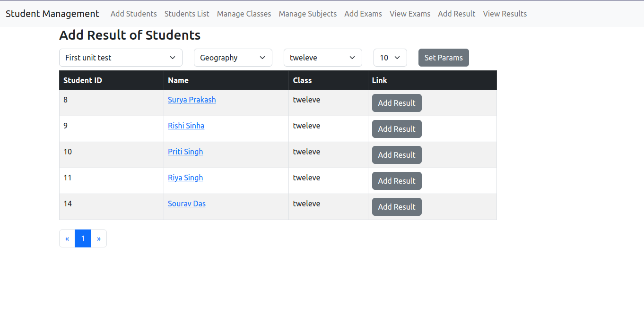Select page 1 in the pagination
Screen dimensions: 644x314
click(83, 238)
